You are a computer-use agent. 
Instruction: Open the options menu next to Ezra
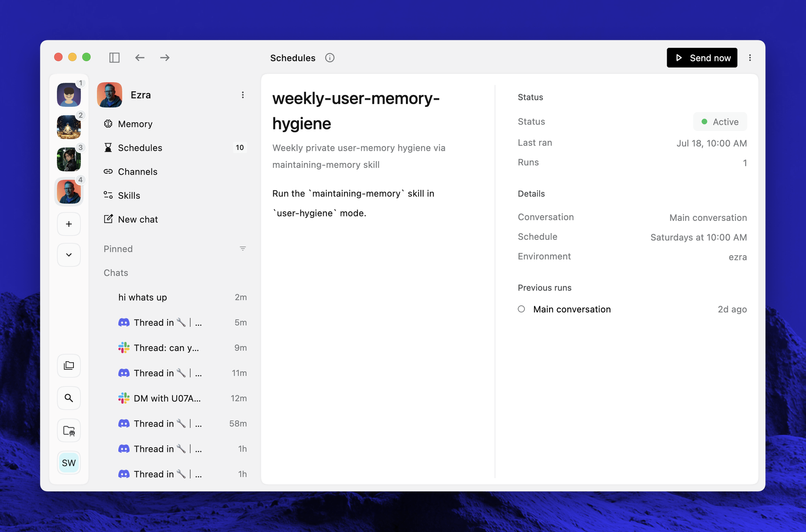coord(243,95)
